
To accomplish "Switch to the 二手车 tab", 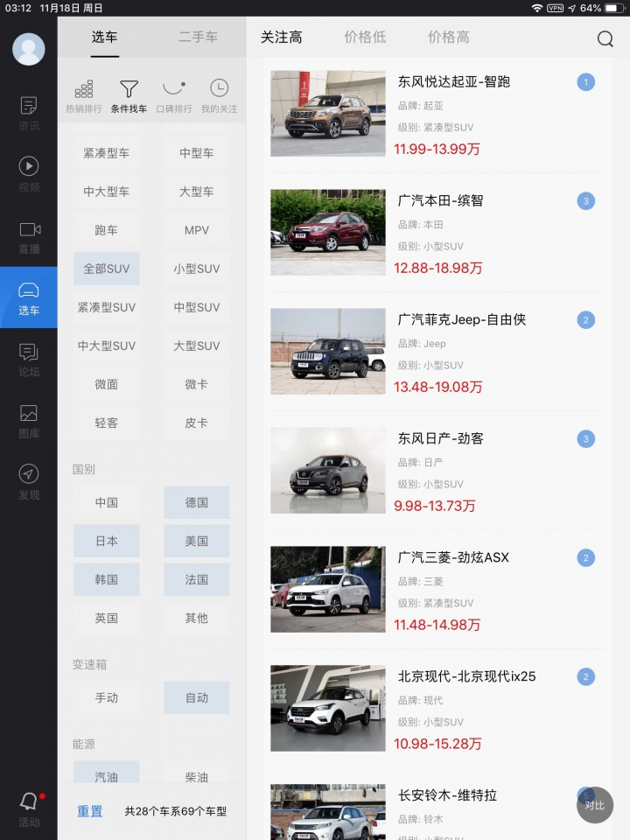I will [199, 37].
